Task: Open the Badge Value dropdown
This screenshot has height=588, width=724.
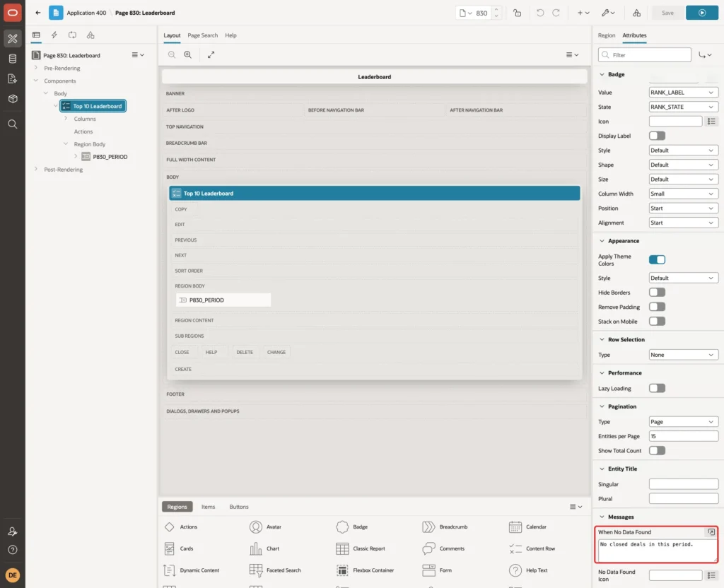Action: point(683,93)
